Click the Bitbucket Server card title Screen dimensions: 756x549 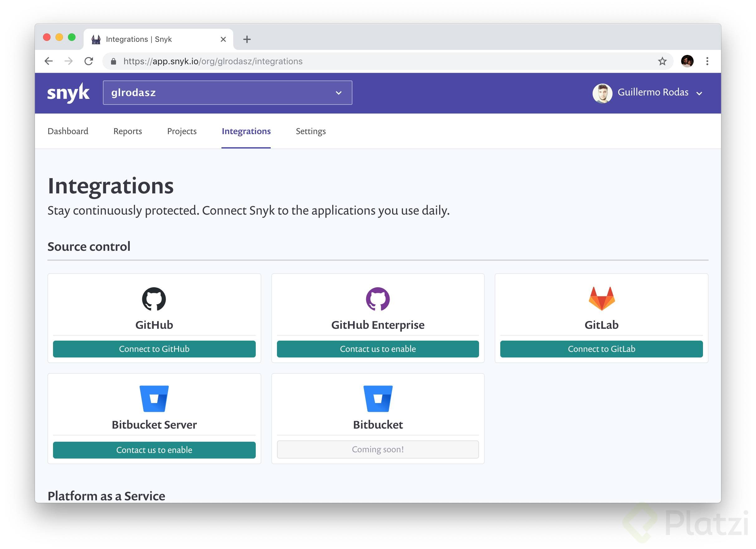pos(154,424)
